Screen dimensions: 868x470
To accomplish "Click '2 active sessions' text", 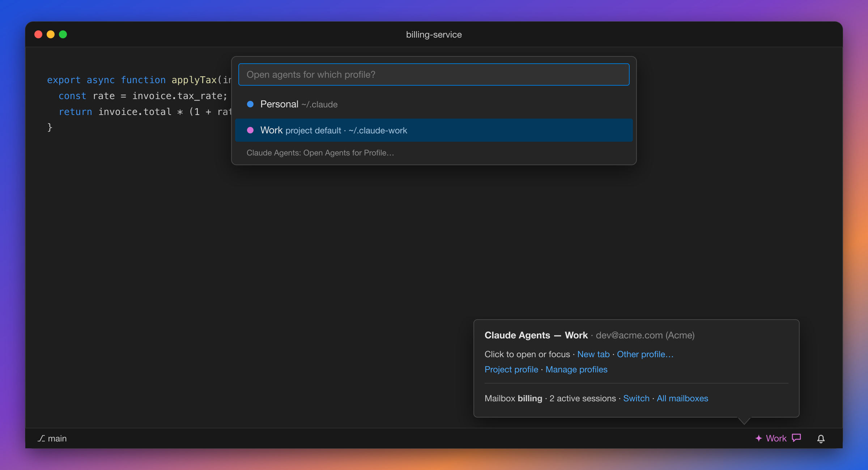I will pos(582,398).
